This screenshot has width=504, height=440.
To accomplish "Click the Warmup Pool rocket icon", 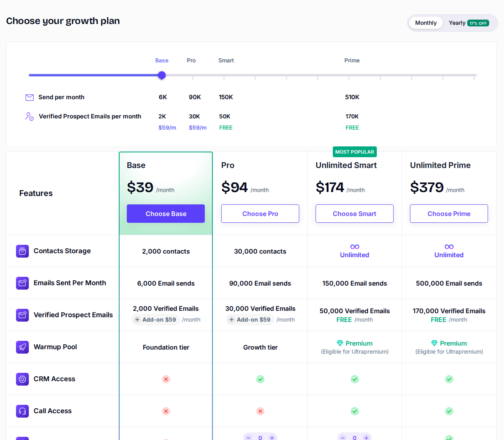I will click(x=22, y=347).
